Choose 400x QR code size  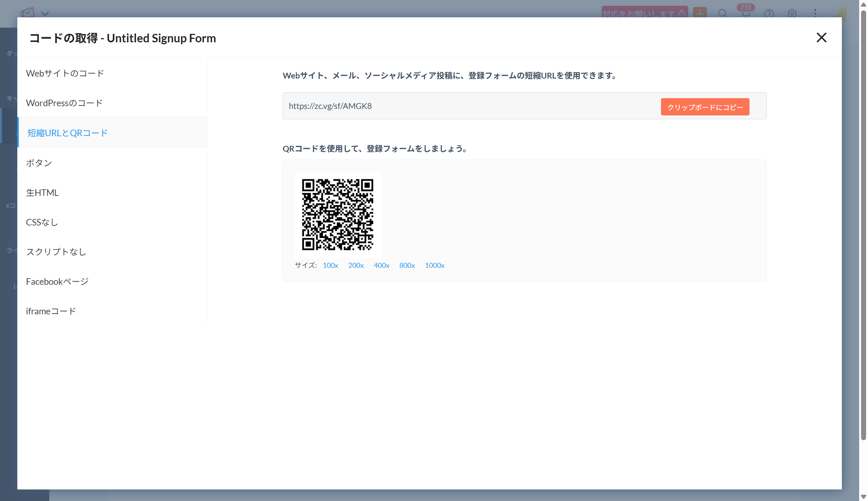(381, 265)
